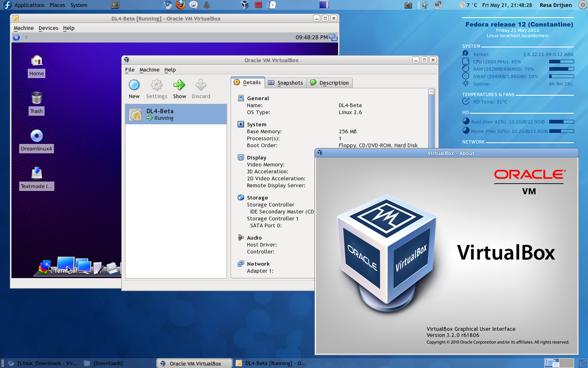Screen dimensions: 588x368
Task: Click the date and time in the top panel
Action: [x=507, y=5]
